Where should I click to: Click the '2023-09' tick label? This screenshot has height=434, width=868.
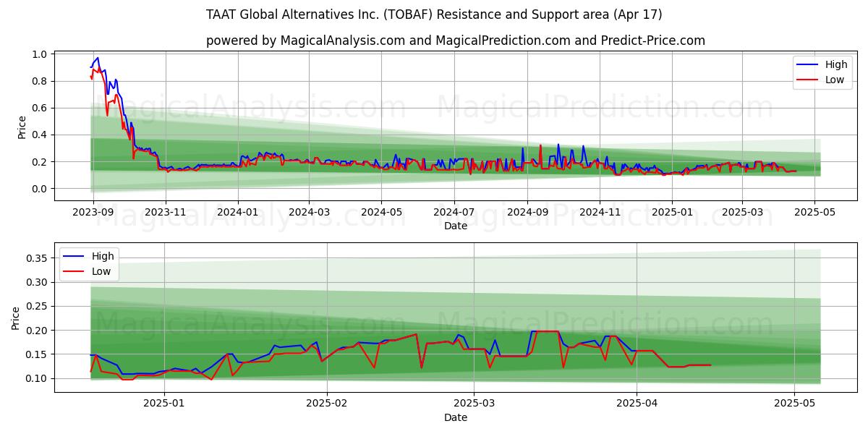94,212
